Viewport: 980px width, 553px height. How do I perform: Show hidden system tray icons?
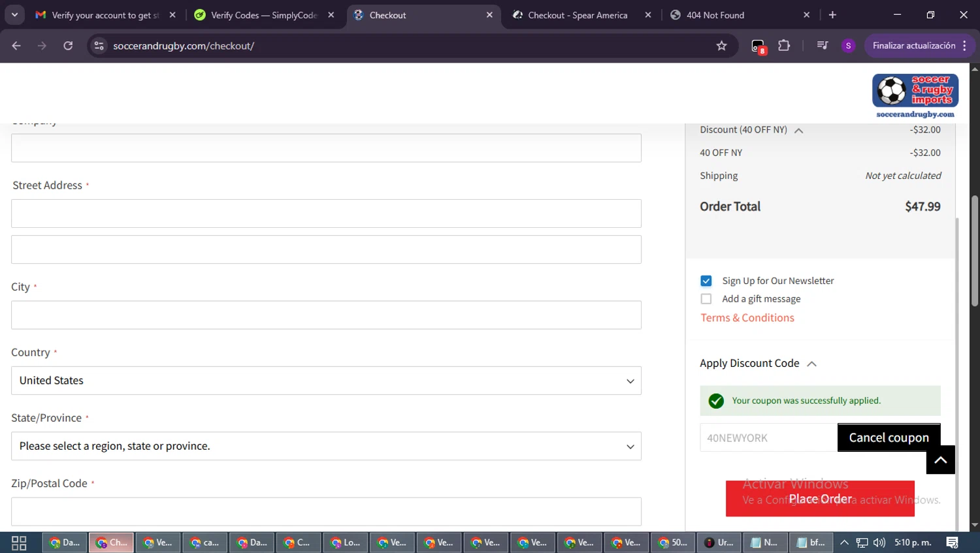(844, 543)
